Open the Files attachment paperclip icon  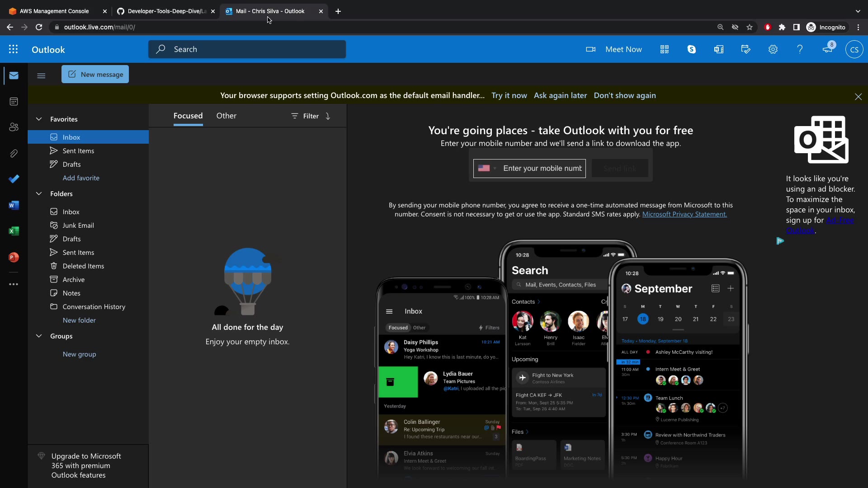pyautogui.click(x=14, y=154)
